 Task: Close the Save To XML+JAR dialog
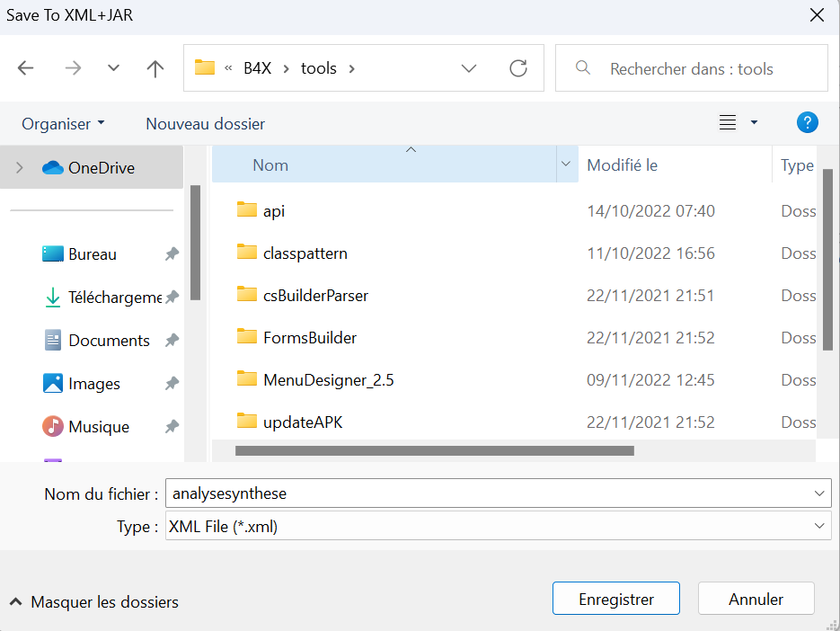817,15
